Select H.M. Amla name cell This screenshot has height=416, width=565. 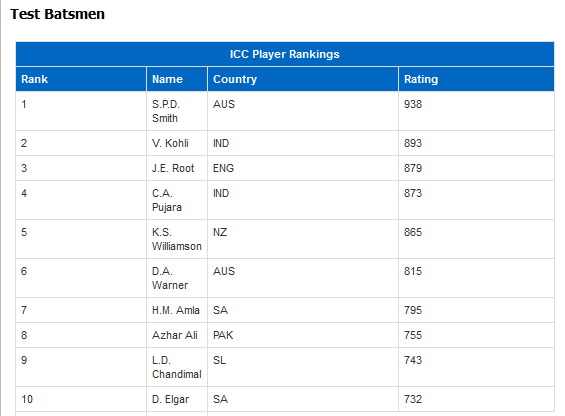(x=177, y=310)
